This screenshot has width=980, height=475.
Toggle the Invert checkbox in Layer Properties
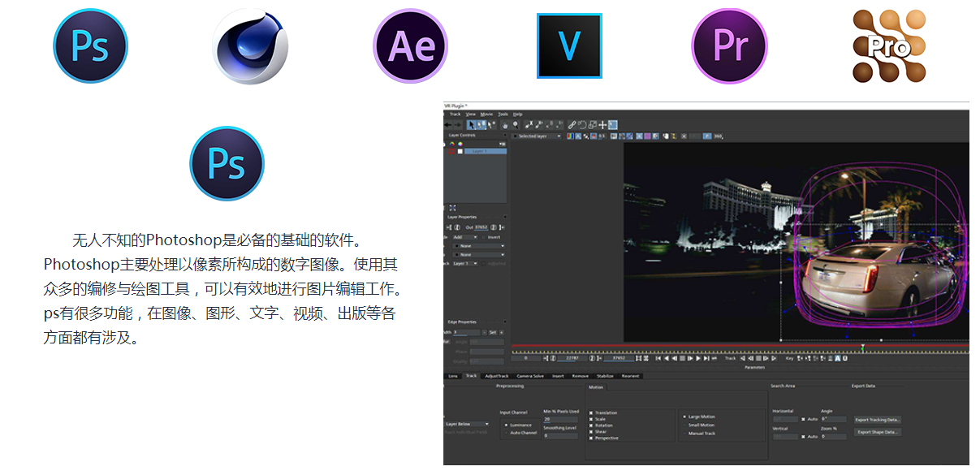coord(484,237)
